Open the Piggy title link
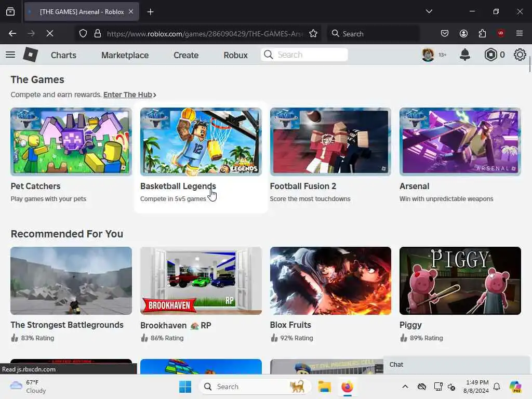532x399 pixels. click(x=410, y=325)
